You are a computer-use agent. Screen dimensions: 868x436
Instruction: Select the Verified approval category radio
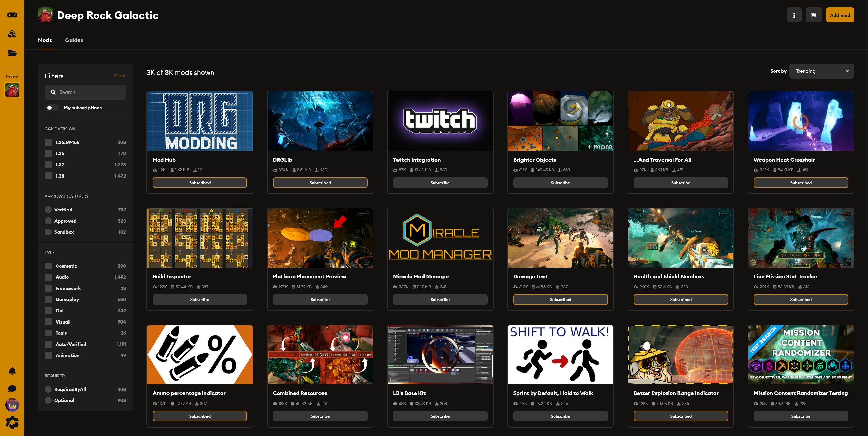tap(48, 210)
